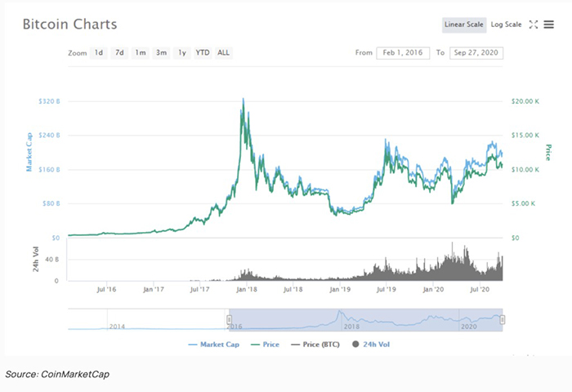Click the From date field
The image size is (572, 392).
402,53
